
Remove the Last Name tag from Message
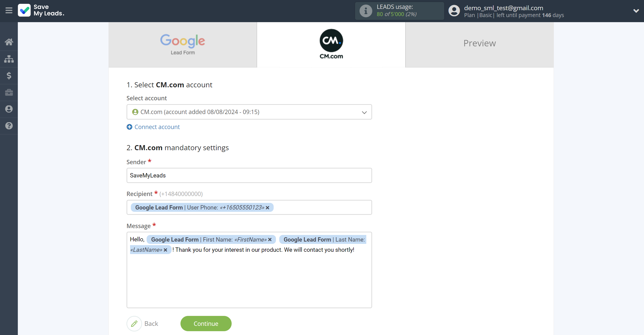[x=165, y=250]
